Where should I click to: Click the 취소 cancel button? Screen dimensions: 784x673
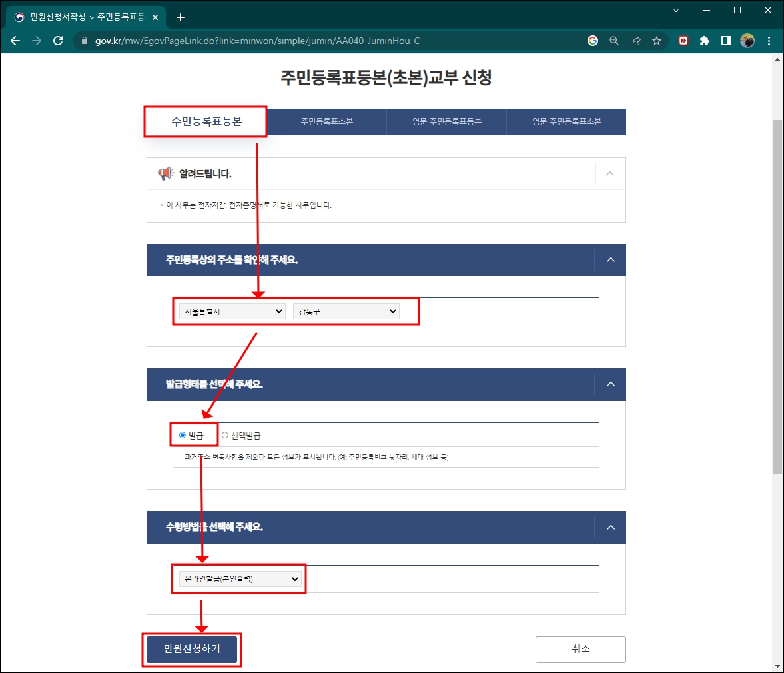pyautogui.click(x=580, y=649)
